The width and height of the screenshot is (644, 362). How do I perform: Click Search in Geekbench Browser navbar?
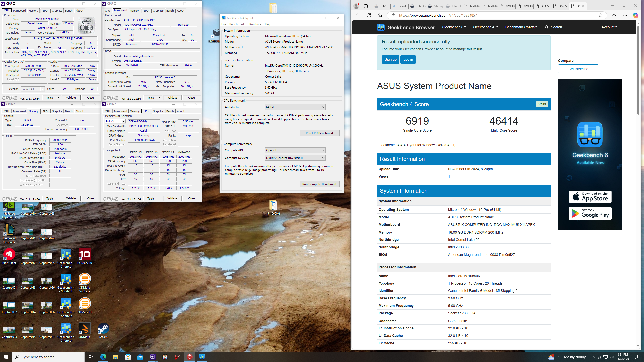(x=553, y=27)
